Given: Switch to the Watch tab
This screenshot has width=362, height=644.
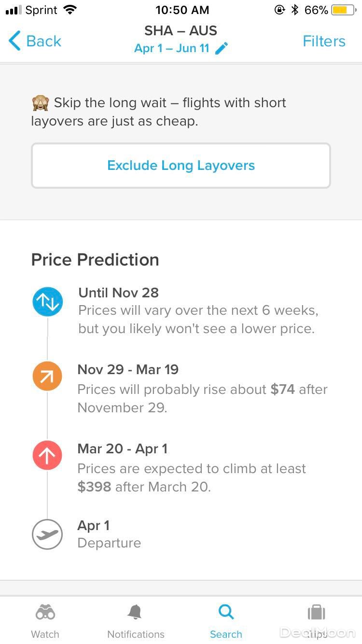Looking at the screenshot, I should point(45,634).
